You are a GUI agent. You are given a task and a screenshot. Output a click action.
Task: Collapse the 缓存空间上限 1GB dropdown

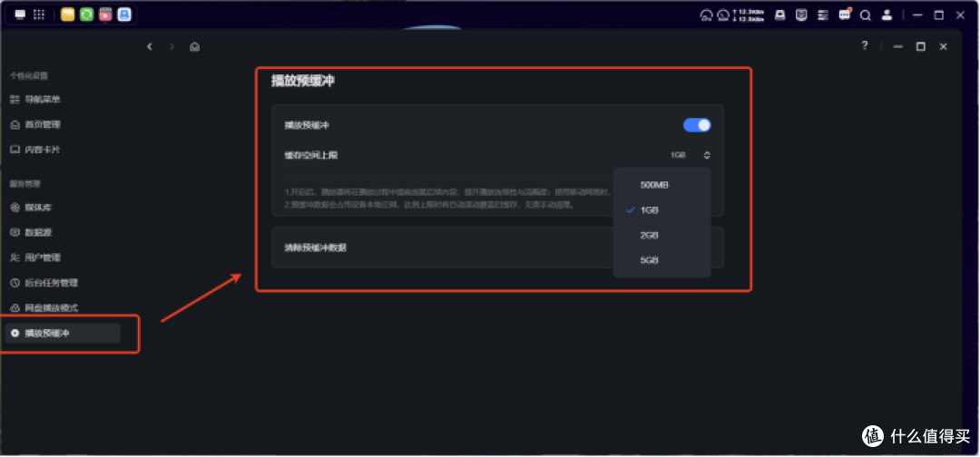tap(690, 155)
